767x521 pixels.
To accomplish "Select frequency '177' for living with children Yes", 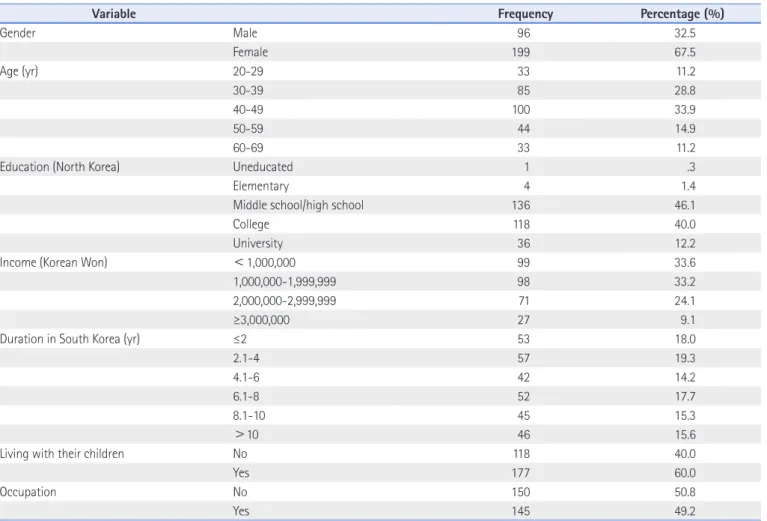I will [x=521, y=473].
